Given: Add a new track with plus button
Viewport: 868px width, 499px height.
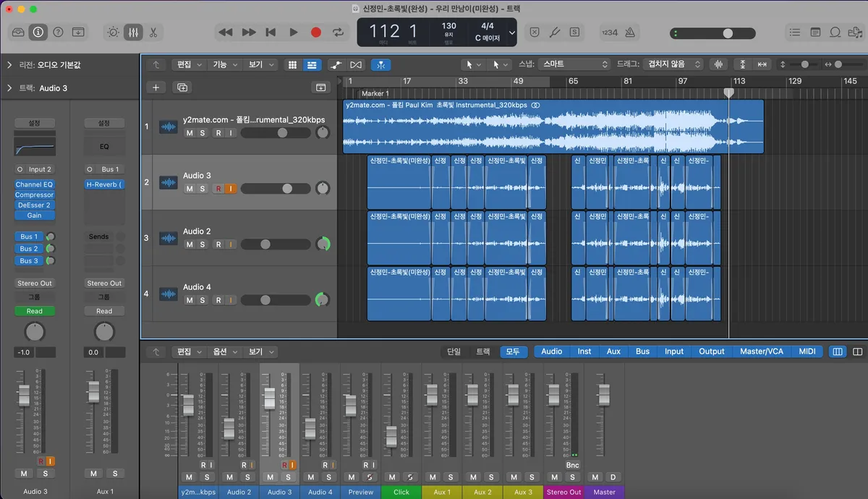Looking at the screenshot, I should [x=156, y=87].
